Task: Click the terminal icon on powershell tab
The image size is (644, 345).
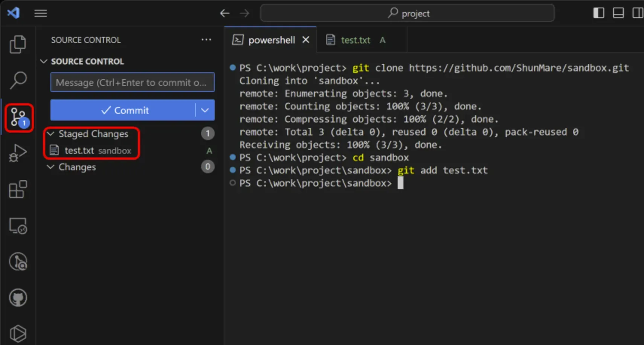Action: tap(238, 40)
